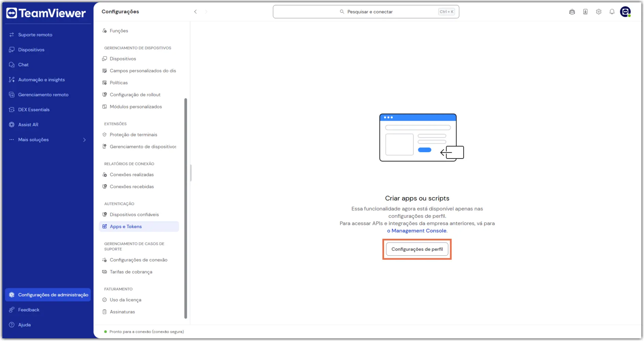Image resolution: width=644 pixels, height=341 pixels.
Task: Click the settings list vertical scrollbar
Action: tap(186, 208)
